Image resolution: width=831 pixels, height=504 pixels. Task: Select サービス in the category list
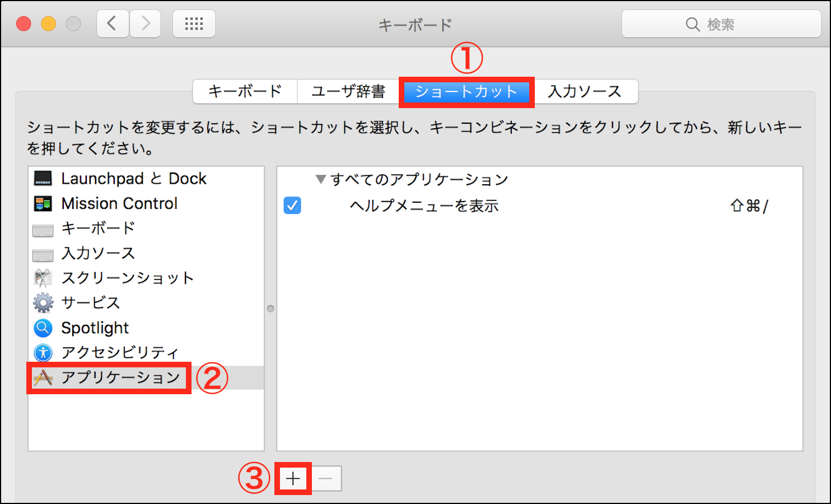[146, 303]
